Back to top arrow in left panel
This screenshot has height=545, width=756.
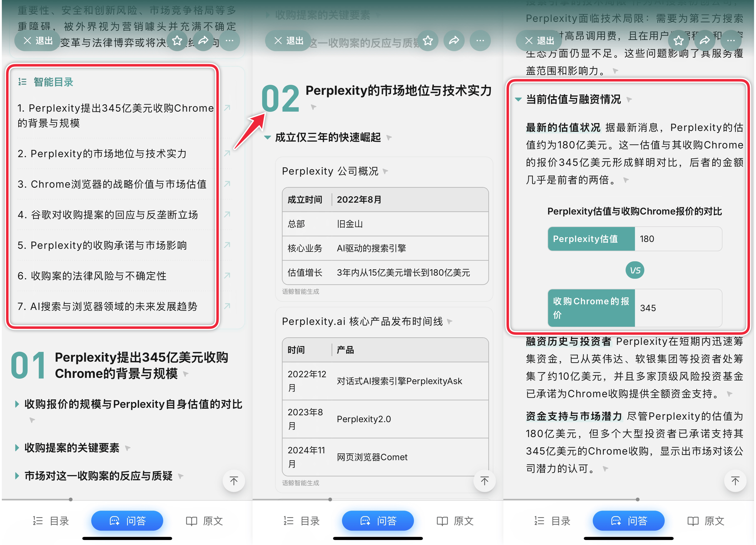point(234,481)
